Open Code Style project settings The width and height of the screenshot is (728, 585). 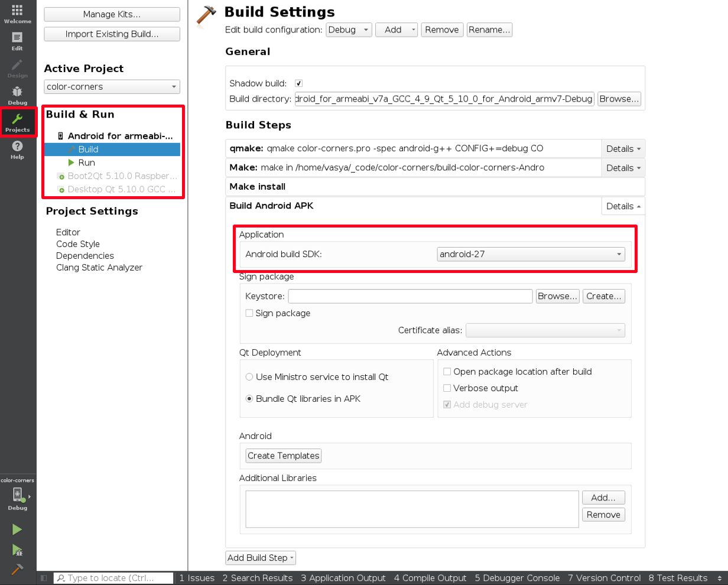tap(78, 244)
